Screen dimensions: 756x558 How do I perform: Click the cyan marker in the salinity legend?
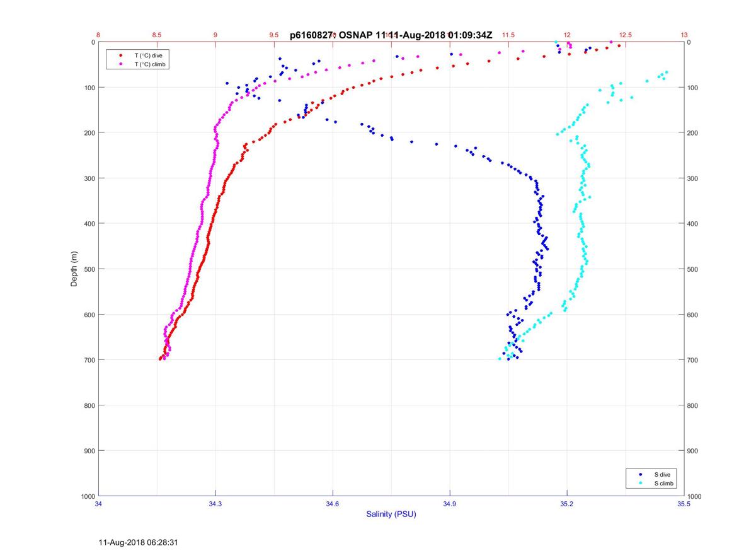[641, 483]
